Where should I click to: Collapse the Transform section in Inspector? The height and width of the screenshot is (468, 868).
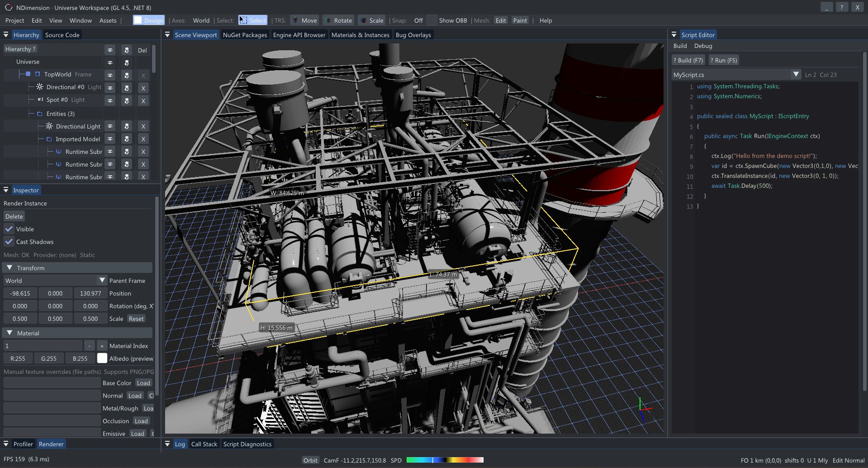point(9,267)
